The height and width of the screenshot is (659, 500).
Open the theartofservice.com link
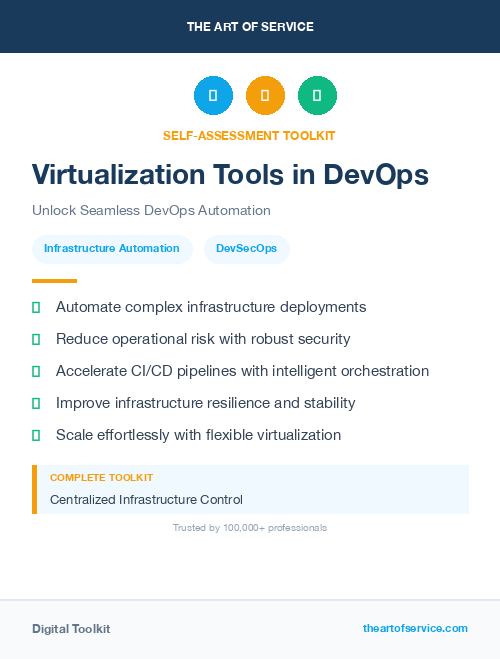pos(415,628)
